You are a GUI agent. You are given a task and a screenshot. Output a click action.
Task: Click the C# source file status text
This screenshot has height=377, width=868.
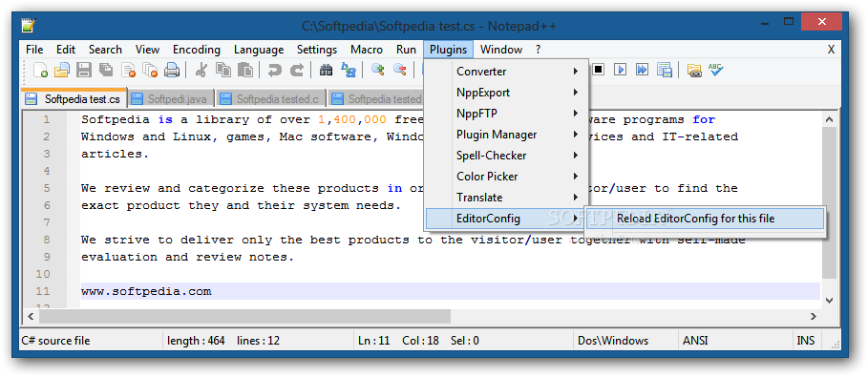pyautogui.click(x=55, y=341)
